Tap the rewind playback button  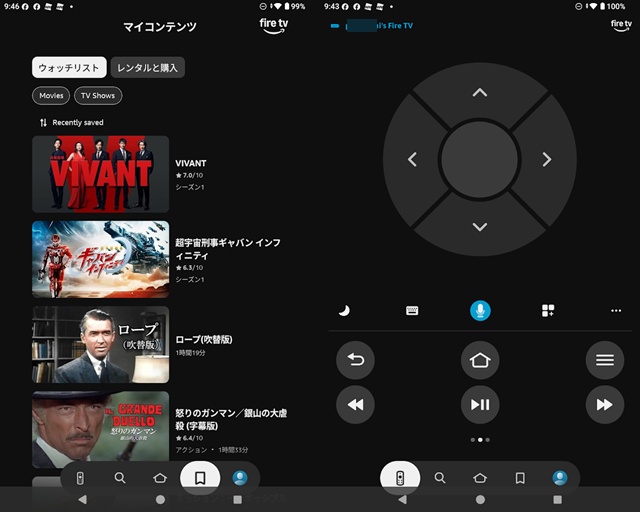[x=356, y=405]
